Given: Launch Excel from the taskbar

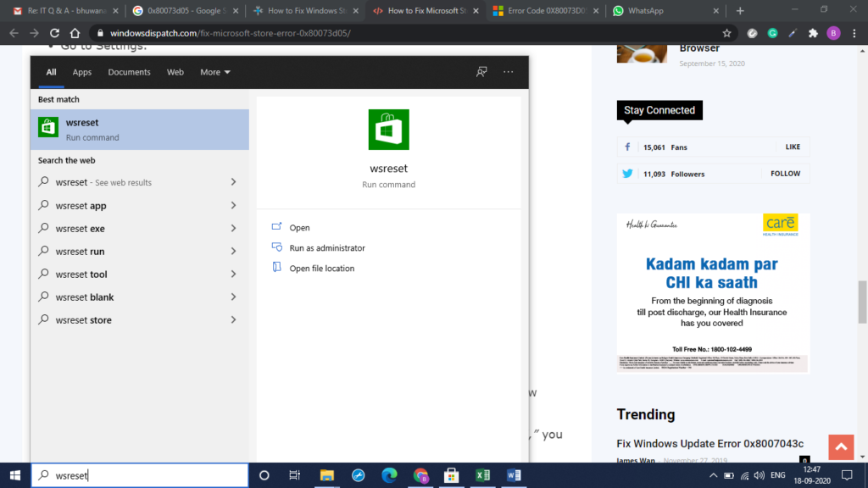Looking at the screenshot, I should point(482,475).
